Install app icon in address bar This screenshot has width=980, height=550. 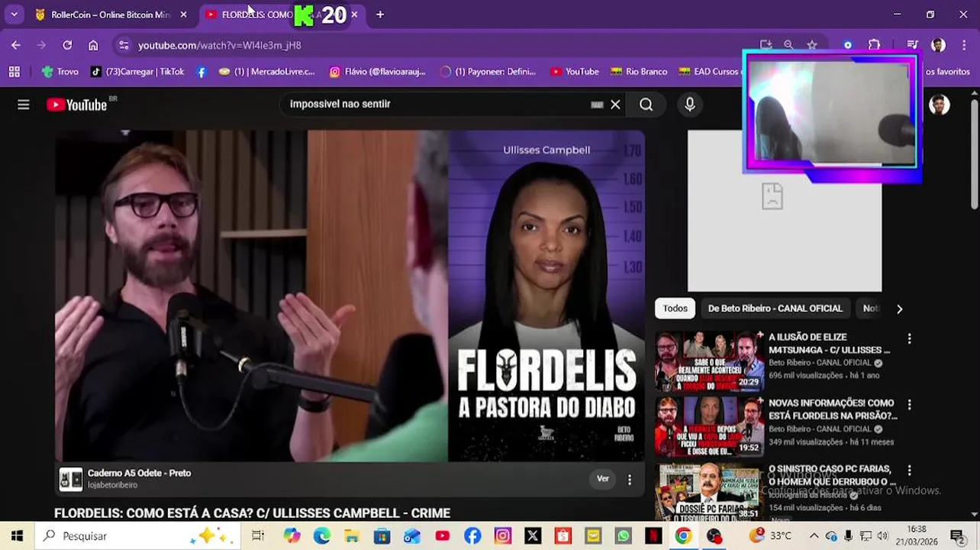766,45
